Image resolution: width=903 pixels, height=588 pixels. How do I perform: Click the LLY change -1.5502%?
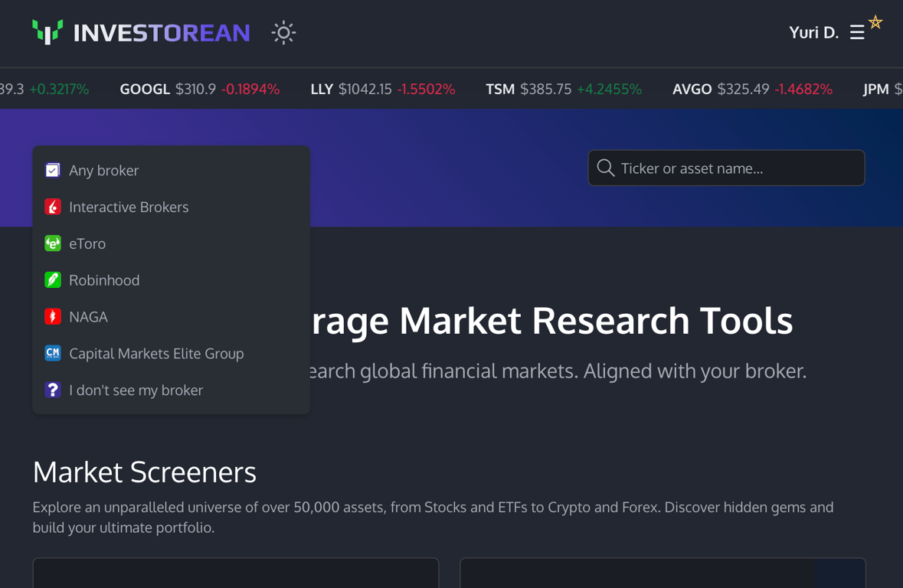click(426, 90)
